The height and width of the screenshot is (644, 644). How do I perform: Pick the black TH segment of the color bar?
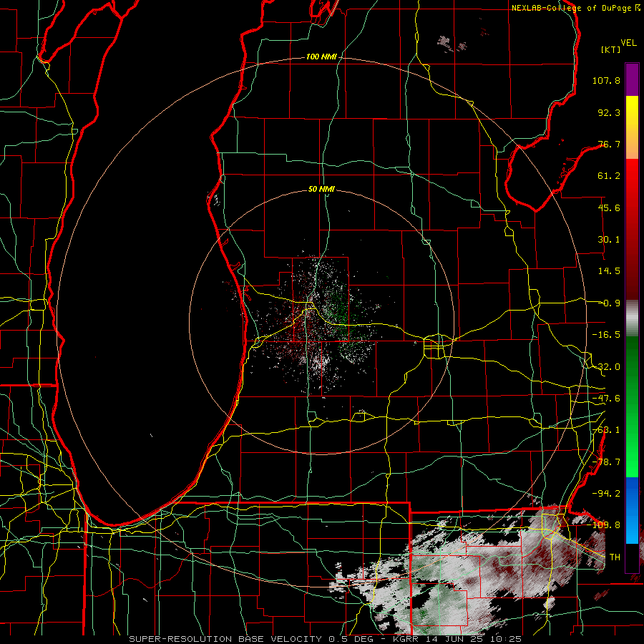pos(632,557)
